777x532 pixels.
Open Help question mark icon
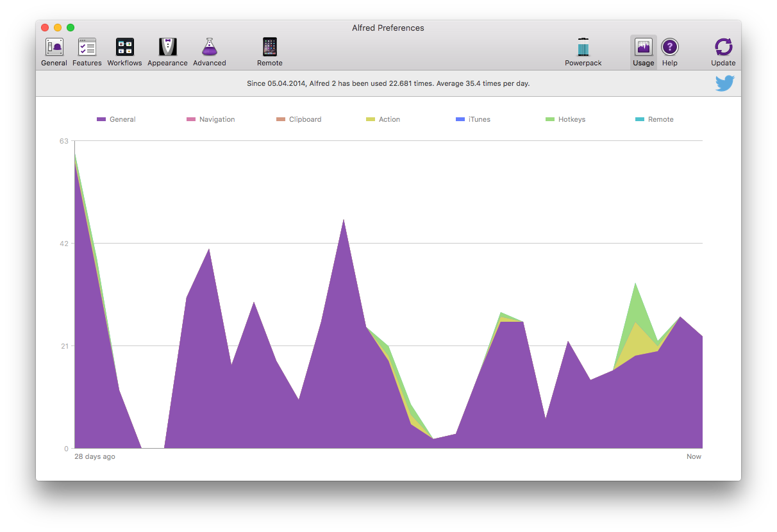pyautogui.click(x=670, y=47)
